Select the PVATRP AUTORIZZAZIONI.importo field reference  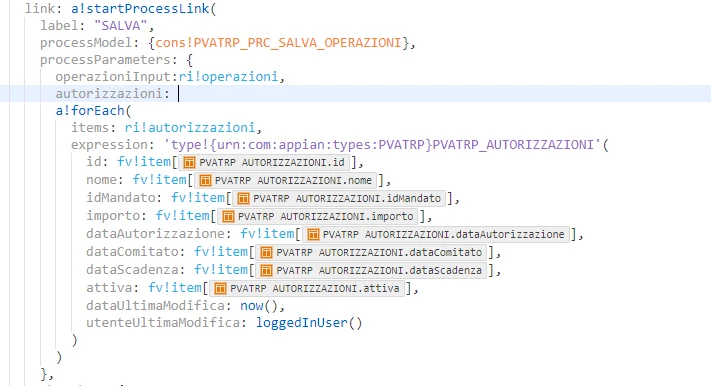tap(318, 216)
